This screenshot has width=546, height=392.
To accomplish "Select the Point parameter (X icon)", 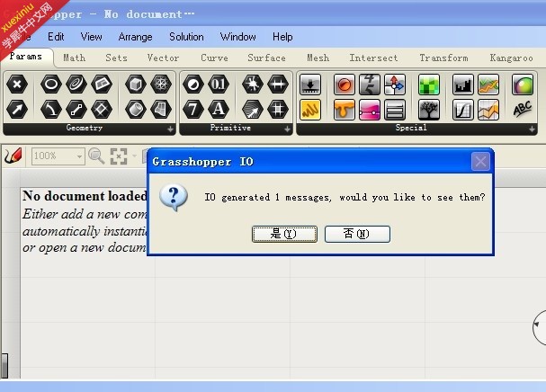I will (17, 84).
